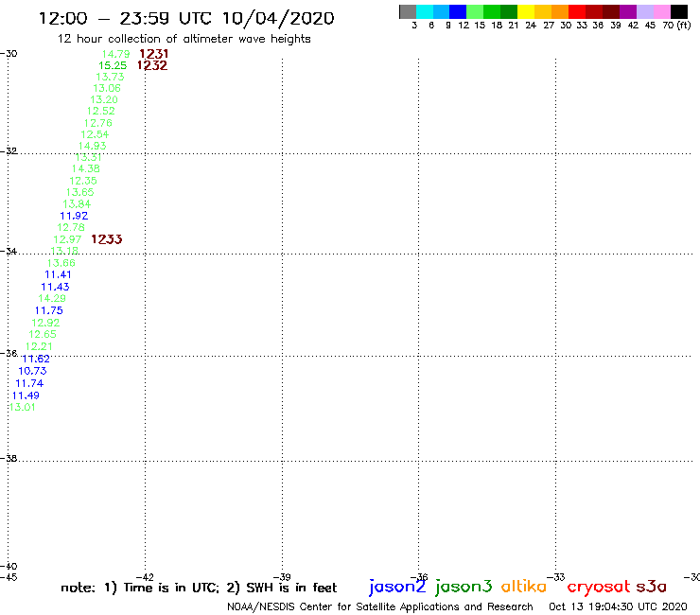Select the cyan swatch in the legend bar

(424, 11)
